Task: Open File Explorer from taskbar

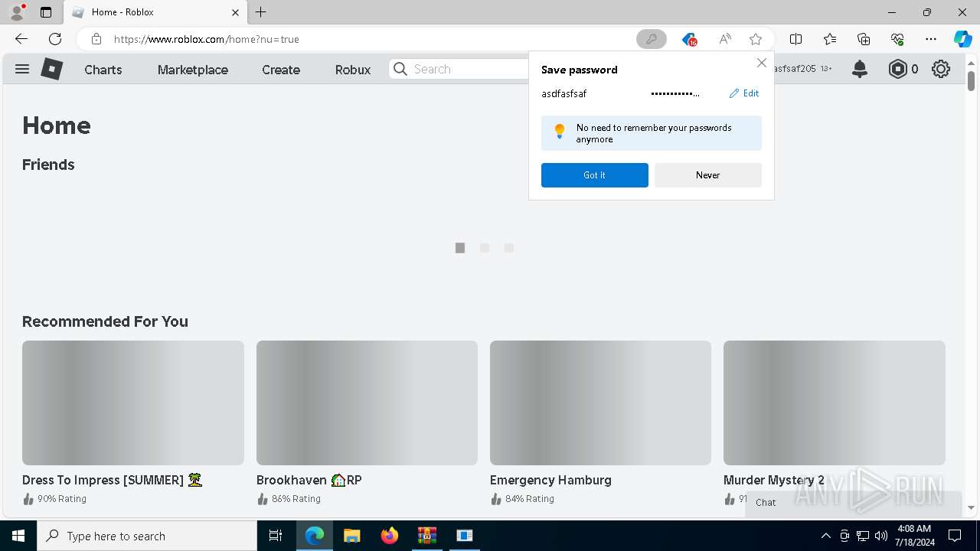Action: pos(351,536)
